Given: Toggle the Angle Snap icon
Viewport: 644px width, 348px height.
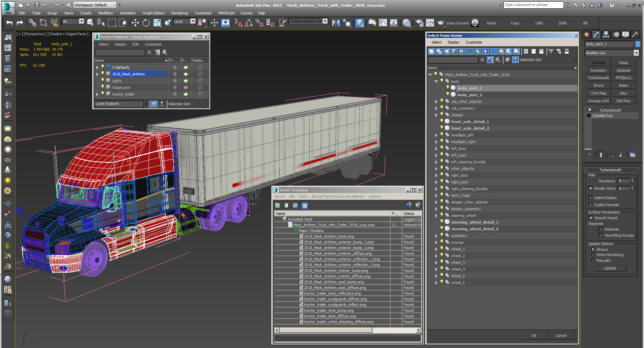Looking at the screenshot, I should [x=248, y=23].
